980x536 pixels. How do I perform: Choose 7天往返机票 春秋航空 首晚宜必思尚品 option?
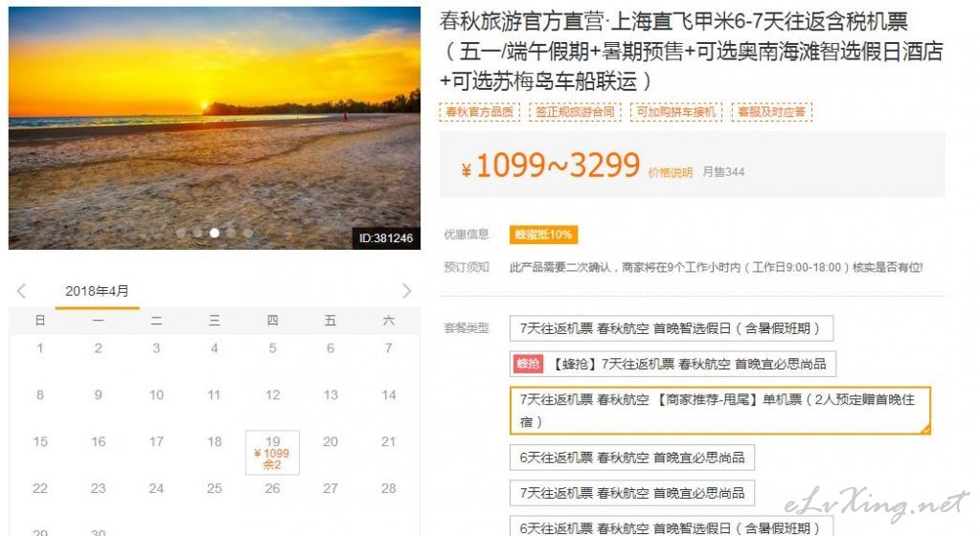click(632, 493)
